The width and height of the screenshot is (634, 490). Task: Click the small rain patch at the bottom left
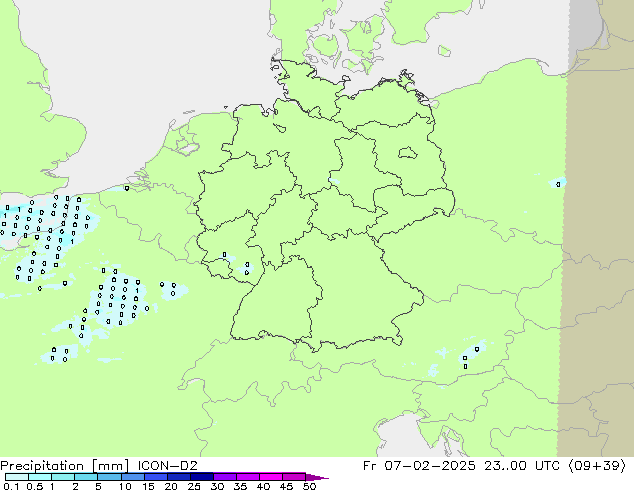coord(58,353)
